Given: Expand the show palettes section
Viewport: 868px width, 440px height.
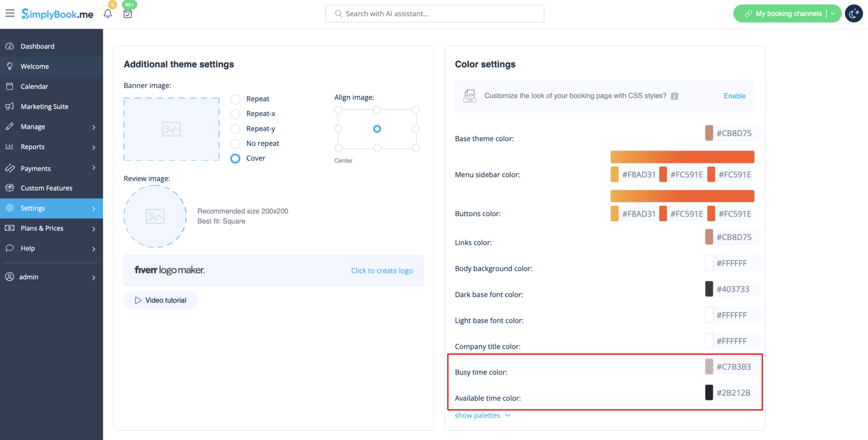Looking at the screenshot, I should 482,415.
